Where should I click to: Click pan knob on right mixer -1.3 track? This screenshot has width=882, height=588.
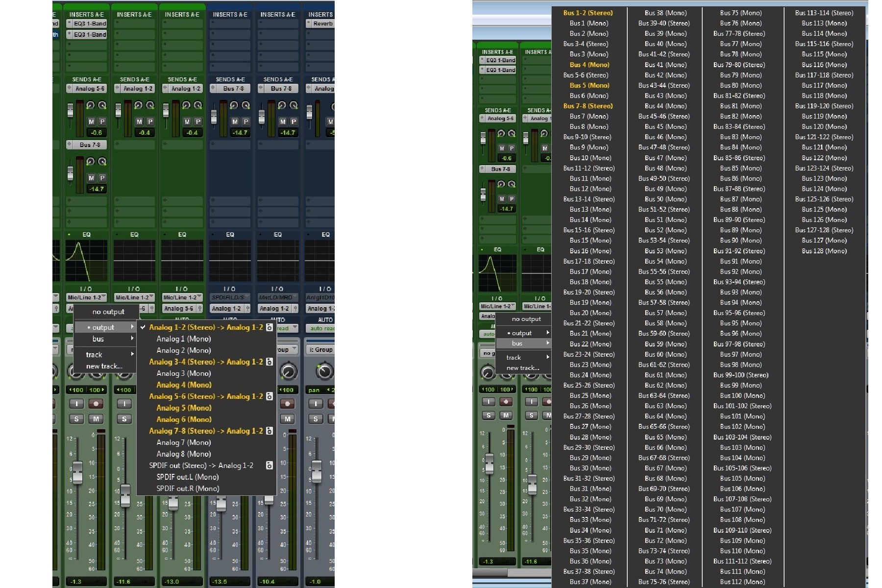[x=488, y=372]
